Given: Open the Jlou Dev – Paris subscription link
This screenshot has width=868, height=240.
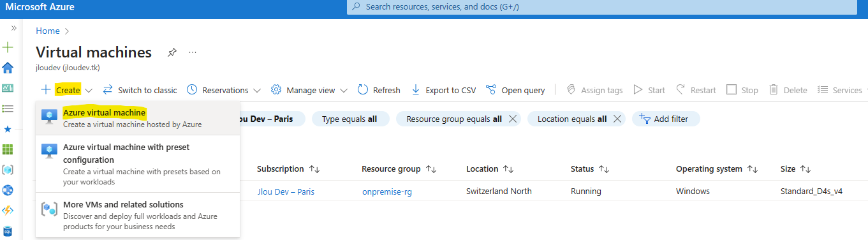Looking at the screenshot, I should [286, 191].
